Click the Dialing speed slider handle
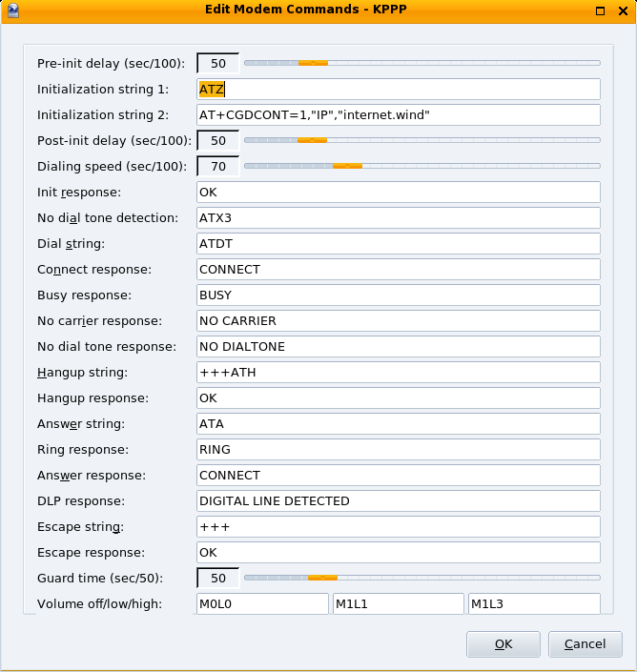The width and height of the screenshot is (637, 672). [348, 166]
